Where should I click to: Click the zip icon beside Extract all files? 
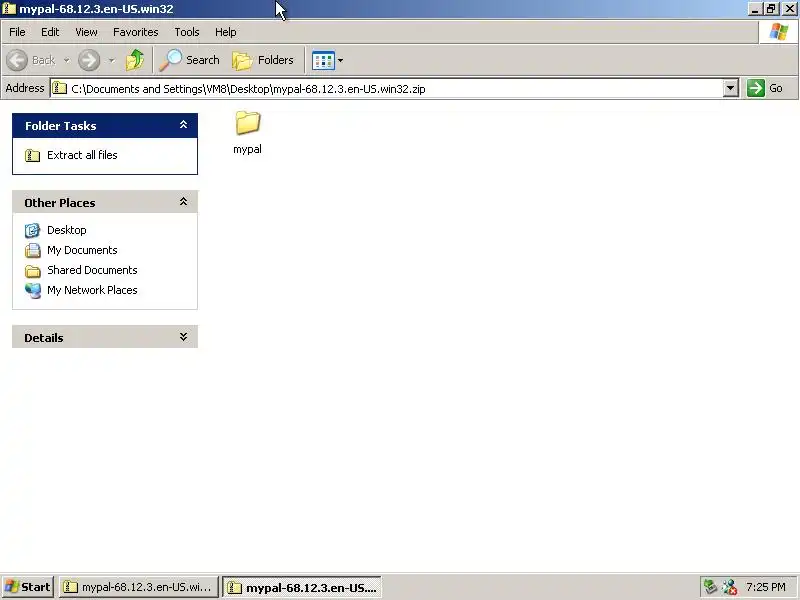coord(32,155)
